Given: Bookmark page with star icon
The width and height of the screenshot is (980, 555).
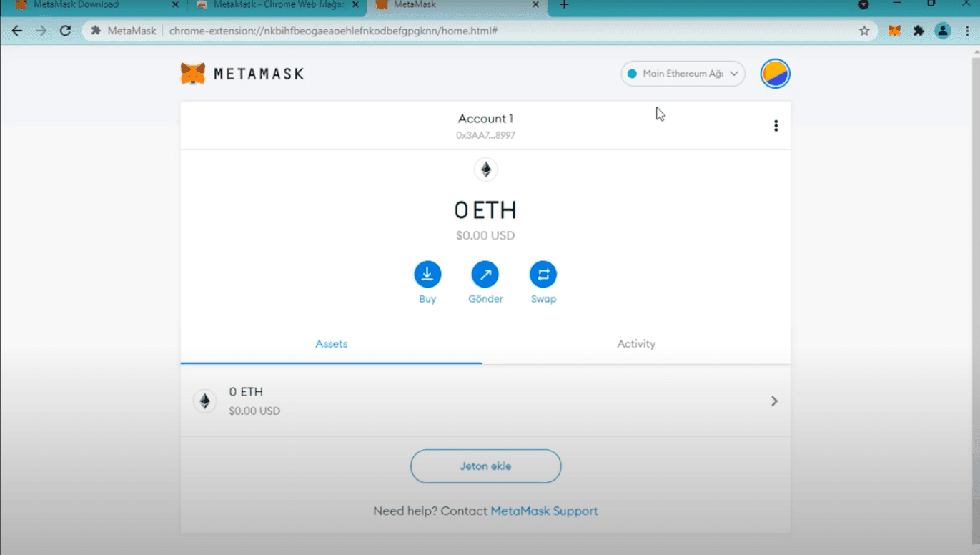Looking at the screenshot, I should tap(864, 31).
